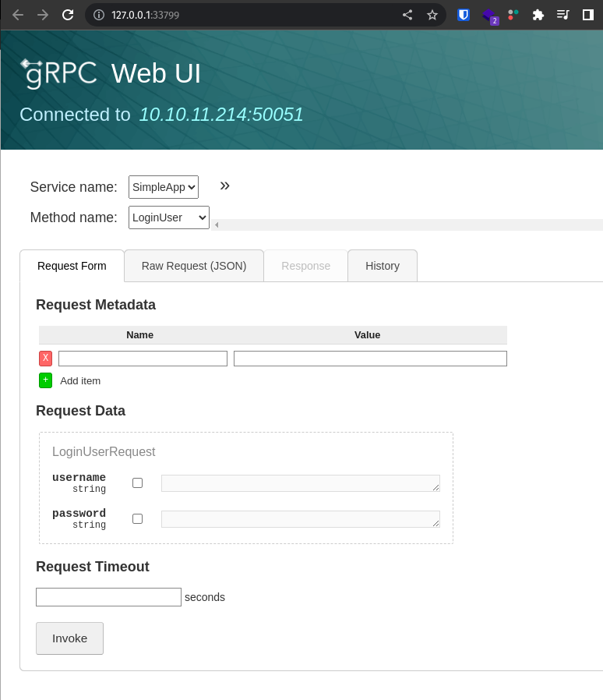Click the Request Metadata heading

(96, 305)
